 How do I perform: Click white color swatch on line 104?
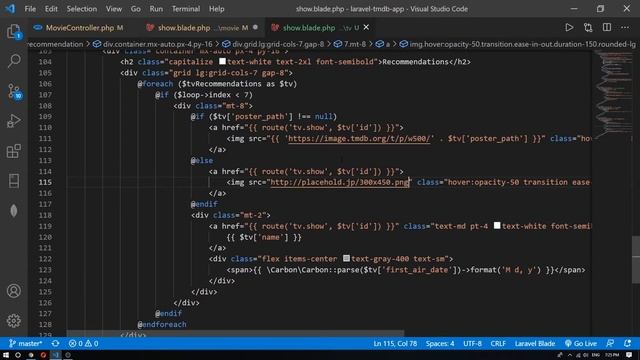222,61
